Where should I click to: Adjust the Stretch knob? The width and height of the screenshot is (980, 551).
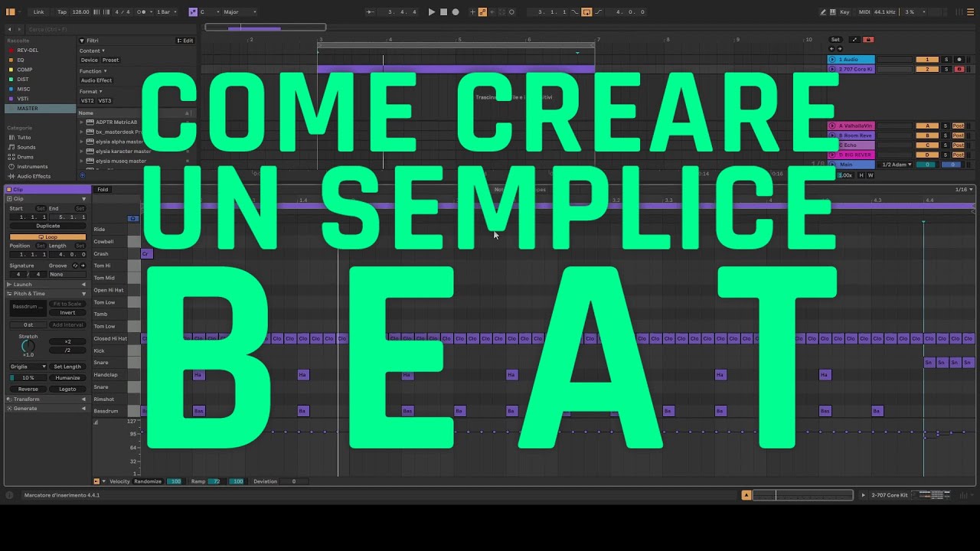[28, 347]
